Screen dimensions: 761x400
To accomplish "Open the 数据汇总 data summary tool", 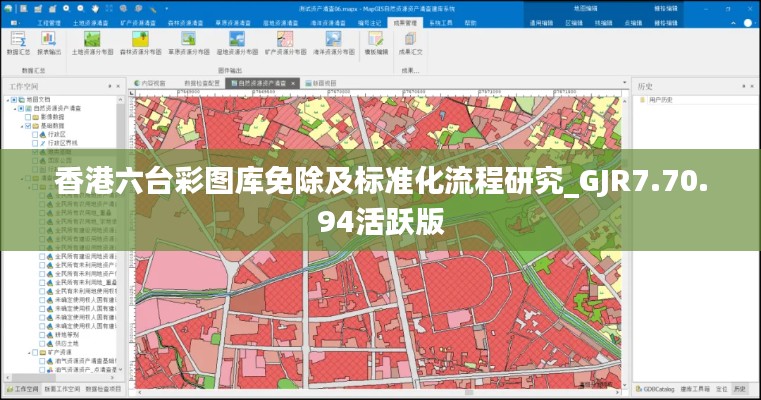I will (18, 43).
